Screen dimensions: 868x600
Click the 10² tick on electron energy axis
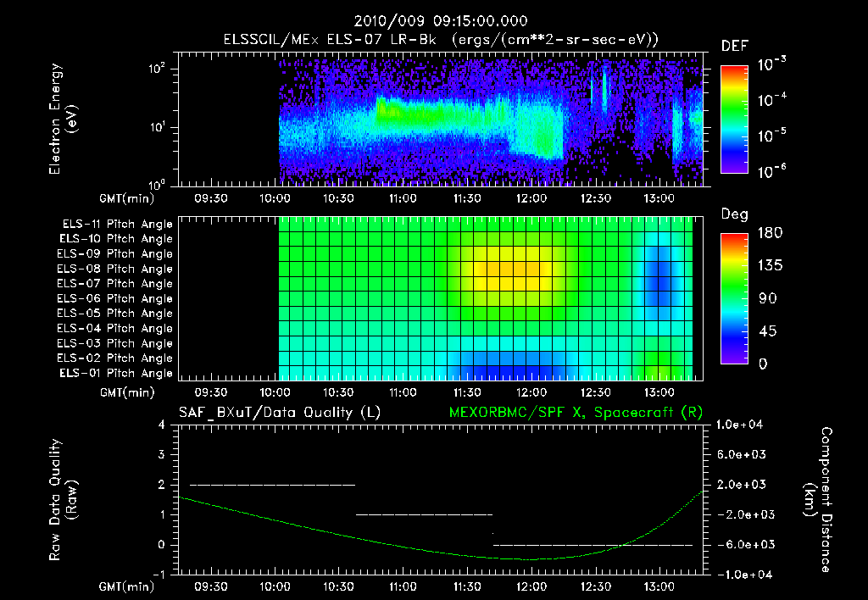157,69
